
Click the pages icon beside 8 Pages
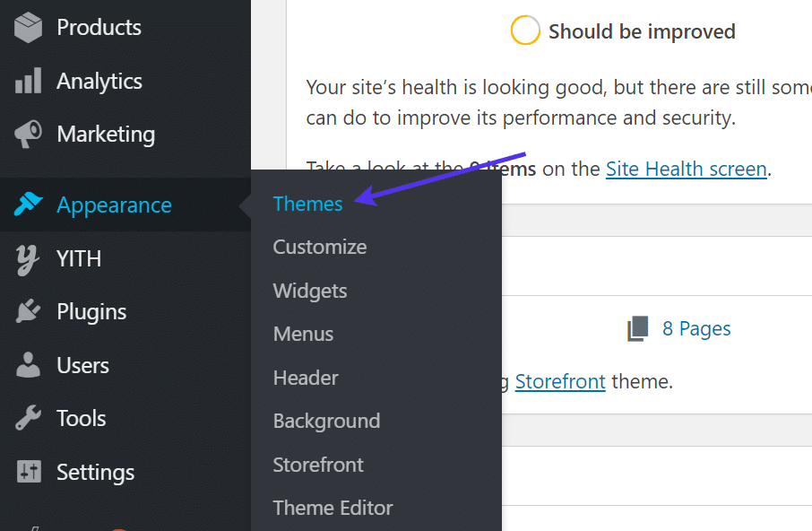click(x=637, y=329)
